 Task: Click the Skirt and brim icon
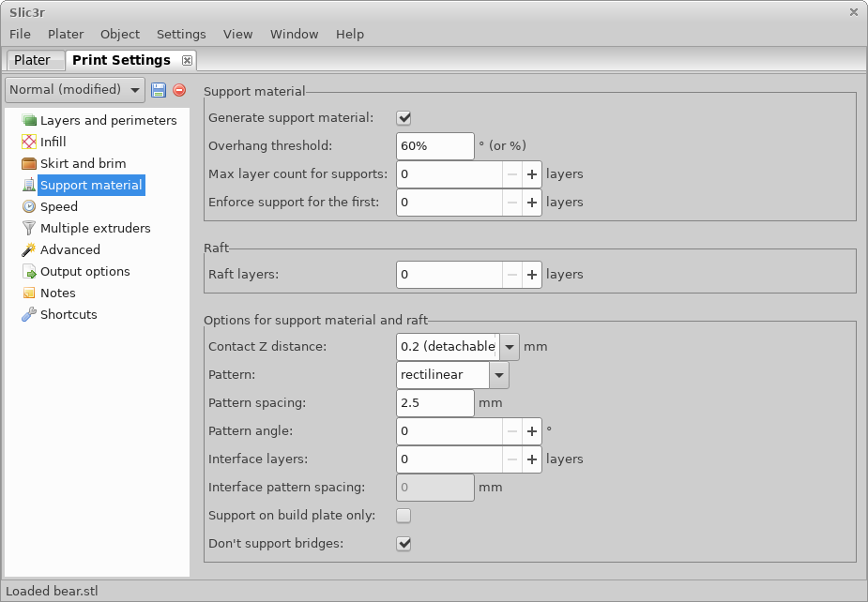(x=29, y=163)
